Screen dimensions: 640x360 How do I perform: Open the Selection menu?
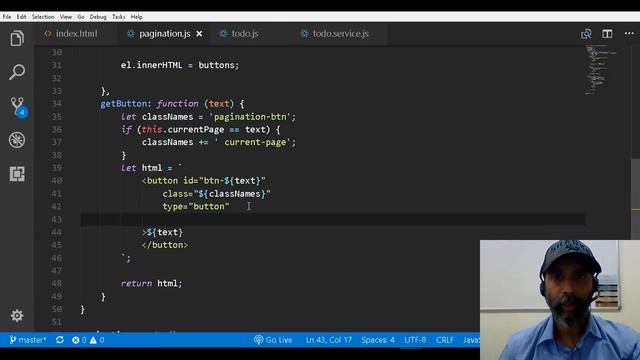(x=43, y=17)
